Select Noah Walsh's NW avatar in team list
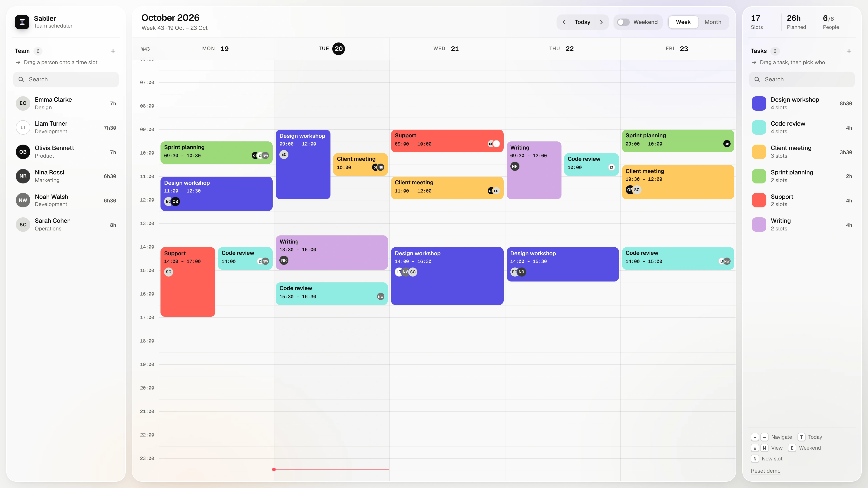Image resolution: width=868 pixels, height=488 pixels. pos(23,200)
